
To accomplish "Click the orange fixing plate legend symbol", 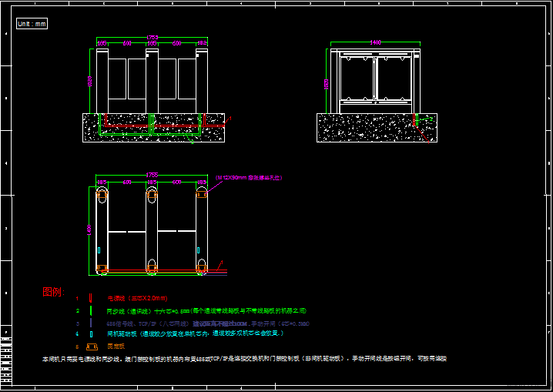I will pos(91,347).
